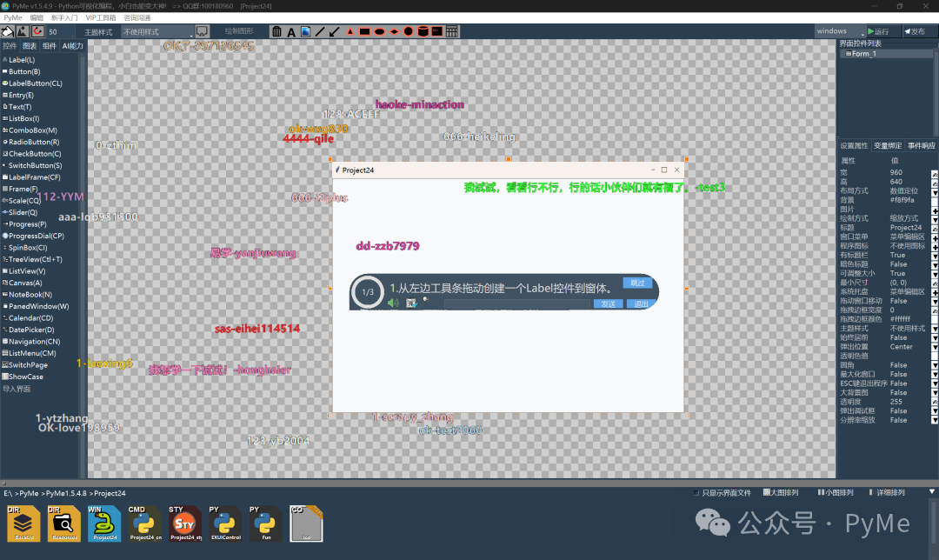Select the triangle shape tool

coord(350,32)
